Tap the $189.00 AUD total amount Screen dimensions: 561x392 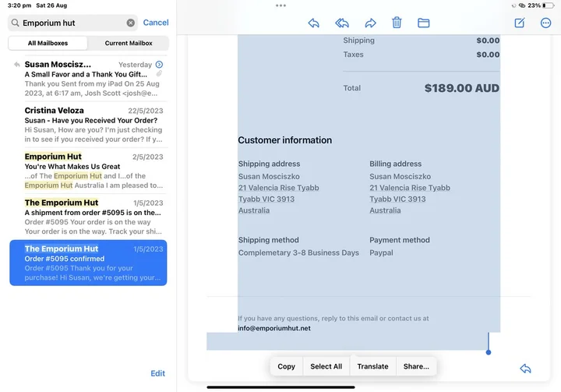tap(462, 88)
